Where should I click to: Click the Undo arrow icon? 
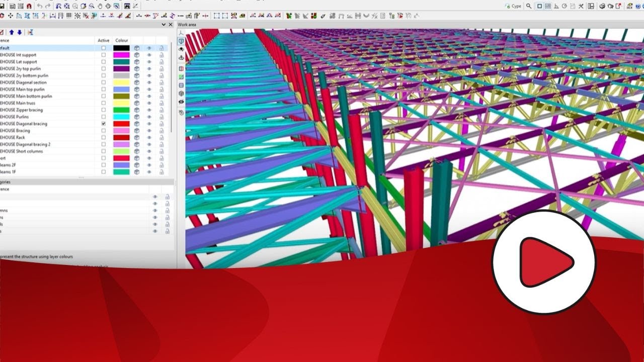pos(40,6)
